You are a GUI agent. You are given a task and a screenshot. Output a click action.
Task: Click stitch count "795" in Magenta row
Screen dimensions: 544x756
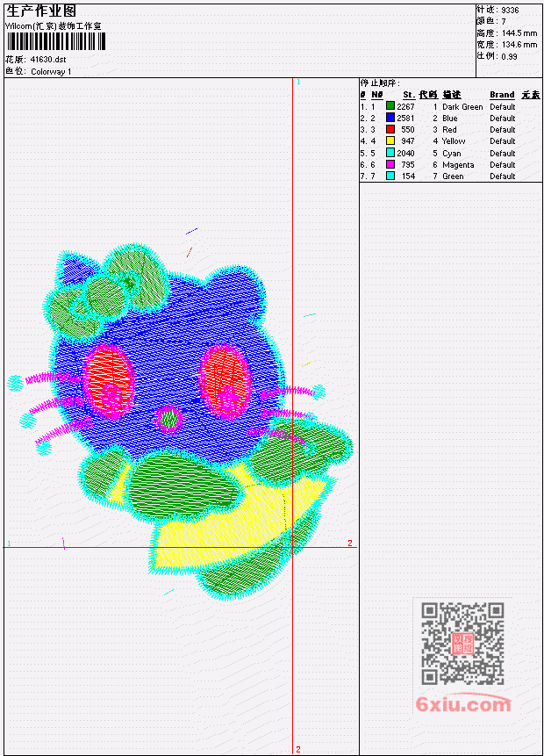click(408, 165)
